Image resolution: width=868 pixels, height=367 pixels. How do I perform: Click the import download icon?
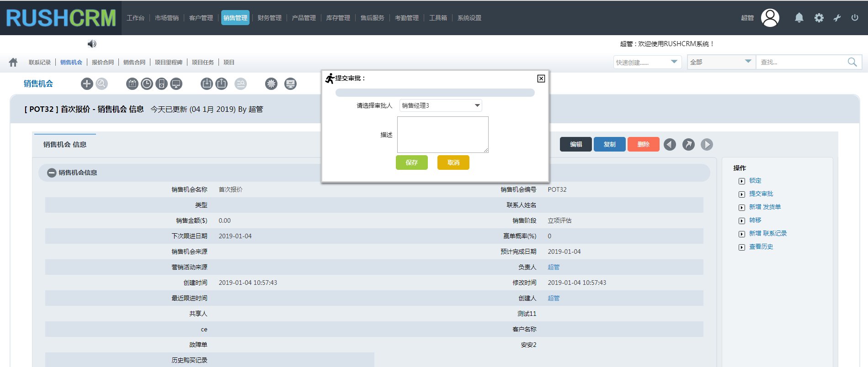207,84
